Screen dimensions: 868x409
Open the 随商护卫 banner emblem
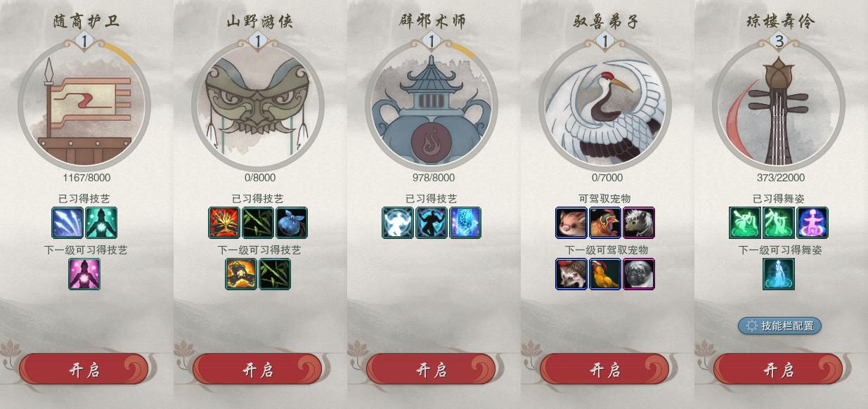pyautogui.click(x=84, y=105)
